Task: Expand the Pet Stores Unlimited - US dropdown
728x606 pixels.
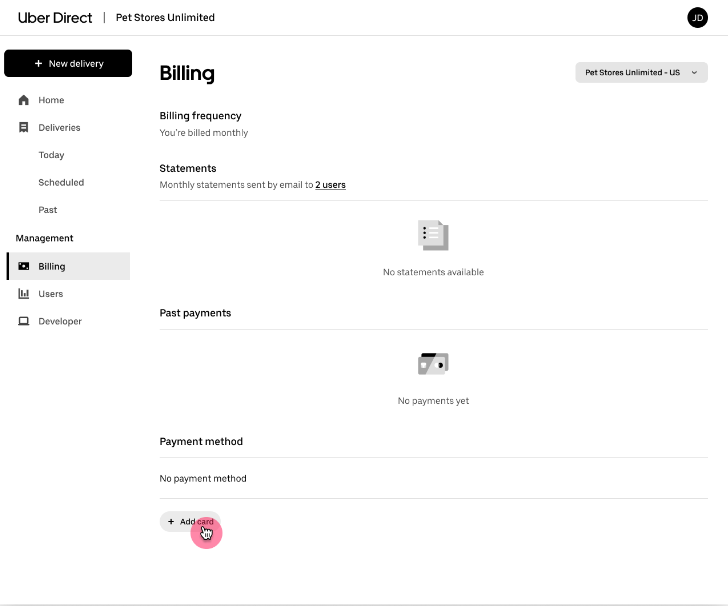Action: click(x=640, y=72)
